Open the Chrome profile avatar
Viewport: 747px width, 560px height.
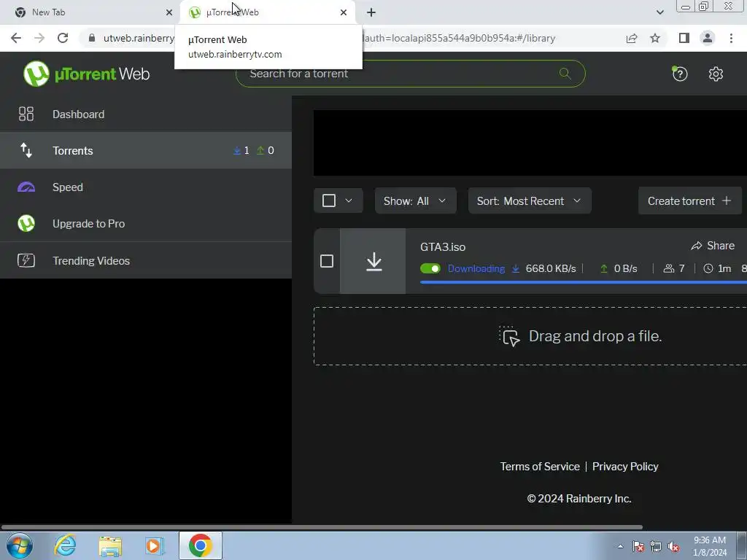click(x=708, y=38)
